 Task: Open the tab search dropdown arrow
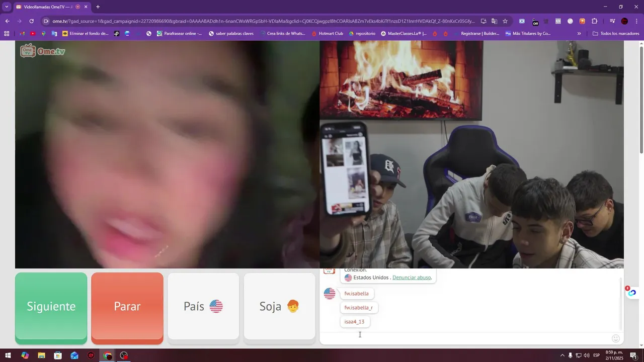7,7
